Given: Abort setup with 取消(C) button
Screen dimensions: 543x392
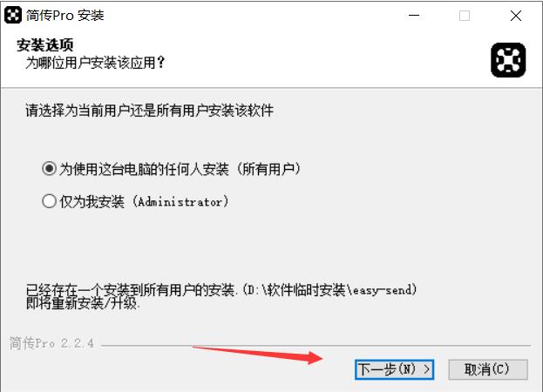Looking at the screenshot, I should [x=488, y=369].
